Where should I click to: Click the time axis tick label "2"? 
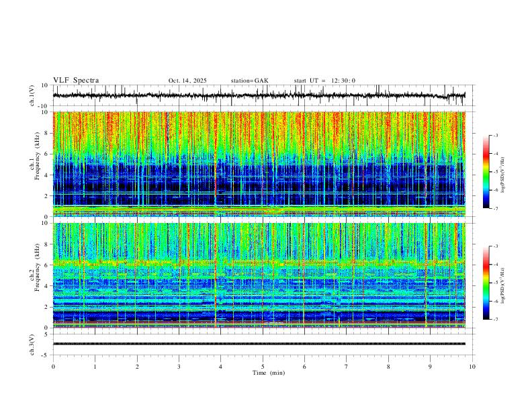click(137, 367)
